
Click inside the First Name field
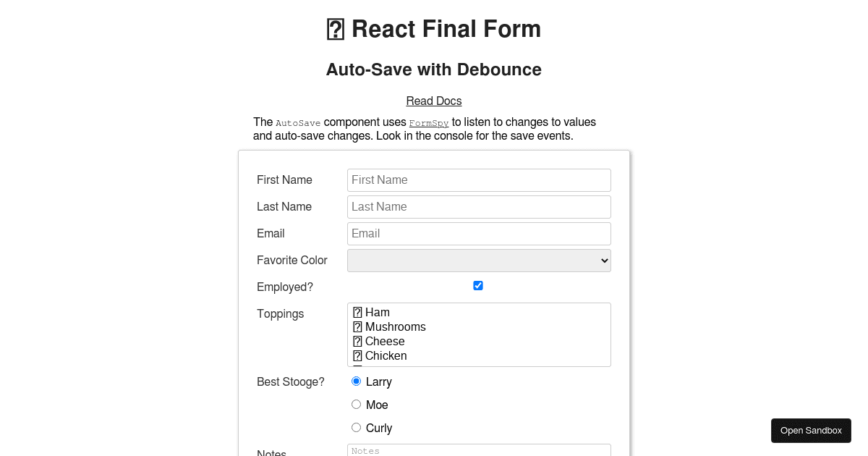pyautogui.click(x=479, y=180)
